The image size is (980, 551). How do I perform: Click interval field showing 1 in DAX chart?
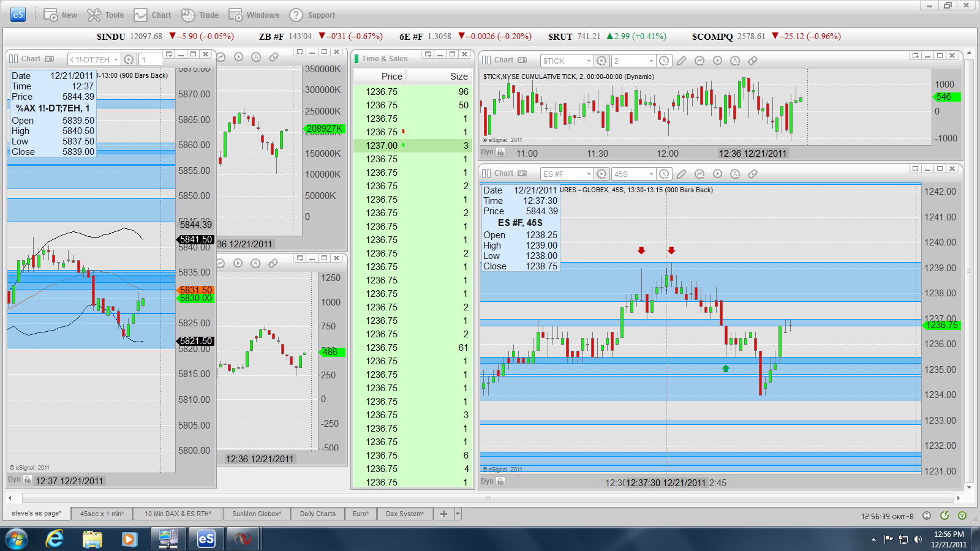151,59
